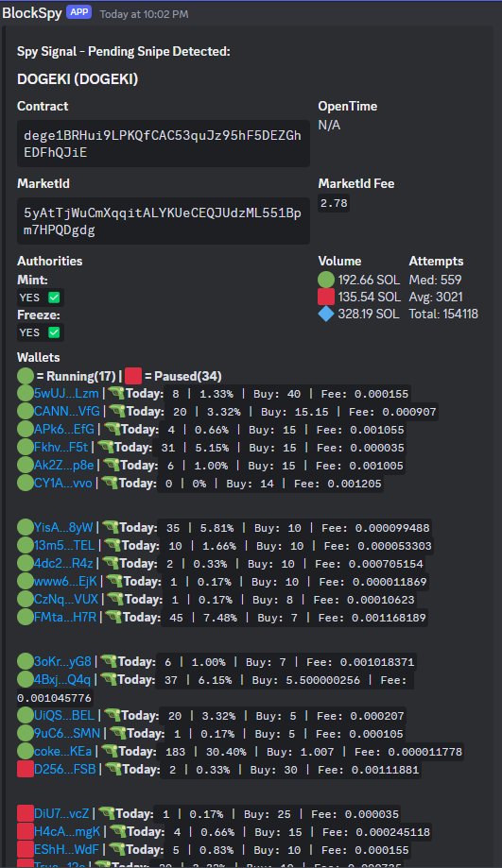Open wallet link CANN...VfG
Image resolution: width=502 pixels, height=868 pixels.
67,411
